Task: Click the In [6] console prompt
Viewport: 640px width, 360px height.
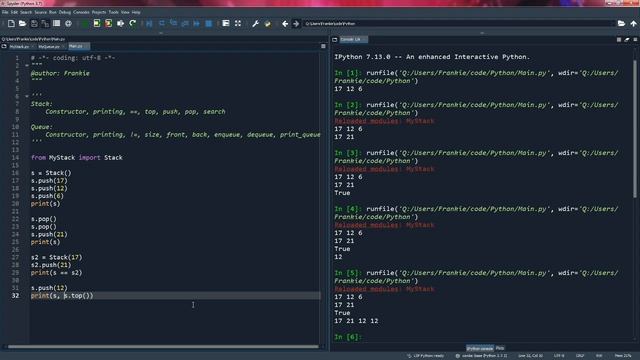Action: pyautogui.click(x=348, y=337)
